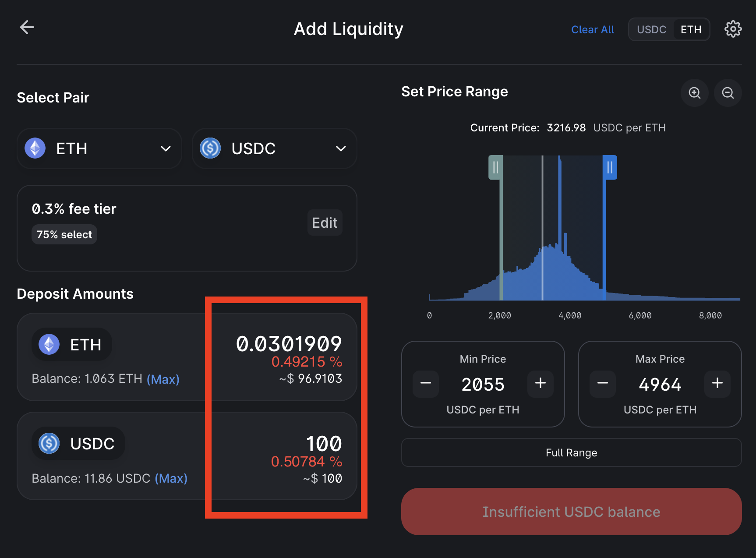Click Max next to the USDC balance

point(171,478)
